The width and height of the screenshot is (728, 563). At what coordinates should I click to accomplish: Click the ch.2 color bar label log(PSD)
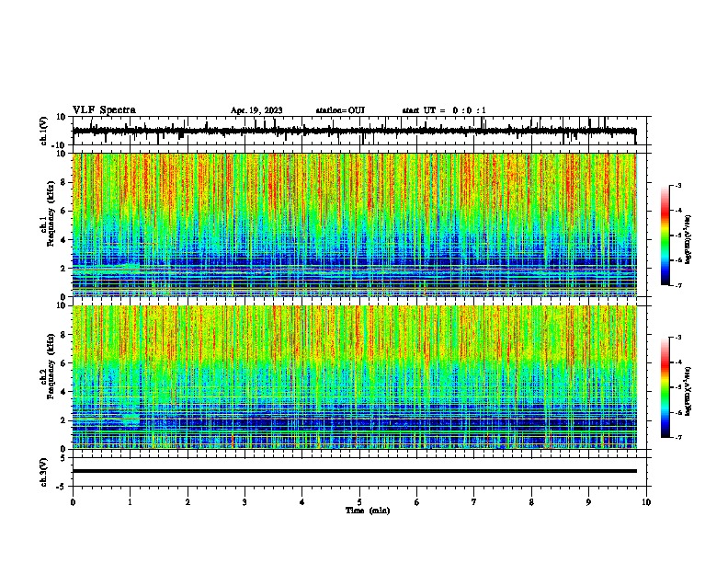(688, 392)
